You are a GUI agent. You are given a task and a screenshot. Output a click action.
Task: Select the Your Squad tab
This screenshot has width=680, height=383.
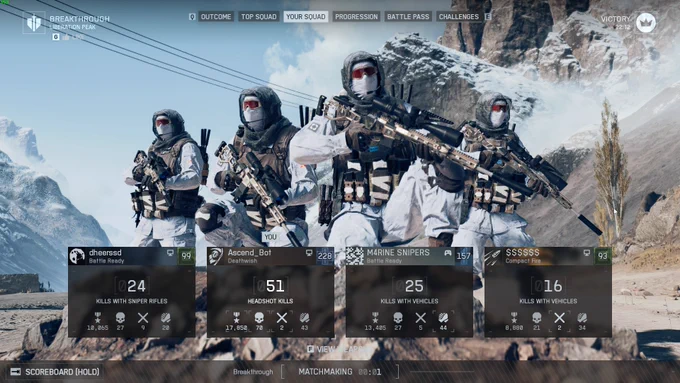click(x=306, y=16)
